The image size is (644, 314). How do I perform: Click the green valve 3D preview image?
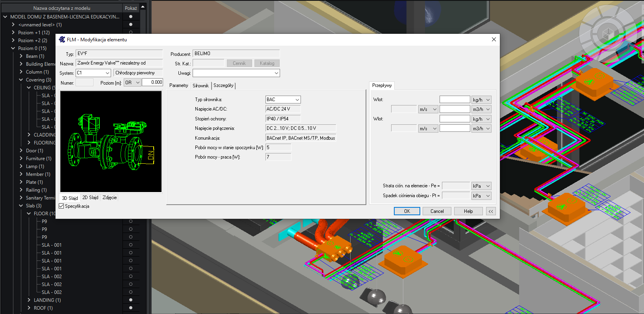click(111, 142)
